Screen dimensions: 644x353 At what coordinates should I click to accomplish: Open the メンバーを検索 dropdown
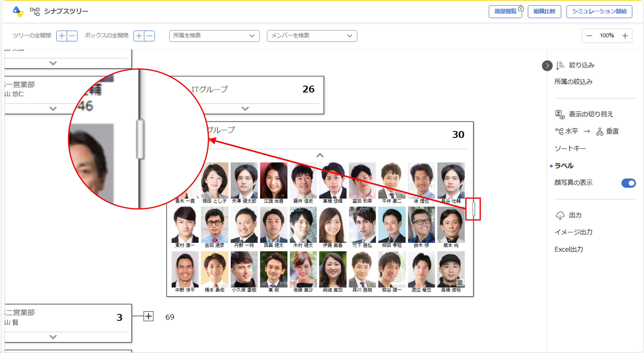(312, 36)
